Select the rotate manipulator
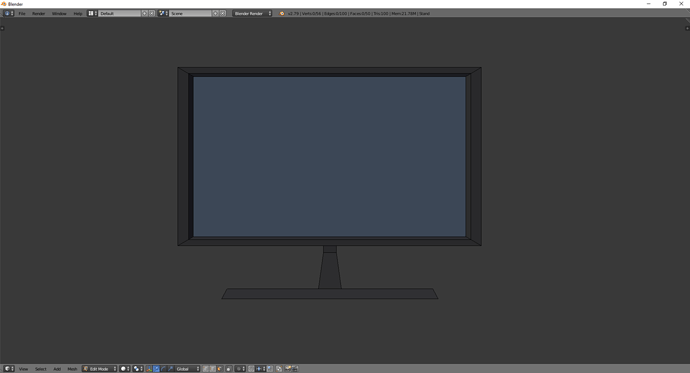Screen dimensions: 690x373 pyautogui.click(x=163, y=369)
